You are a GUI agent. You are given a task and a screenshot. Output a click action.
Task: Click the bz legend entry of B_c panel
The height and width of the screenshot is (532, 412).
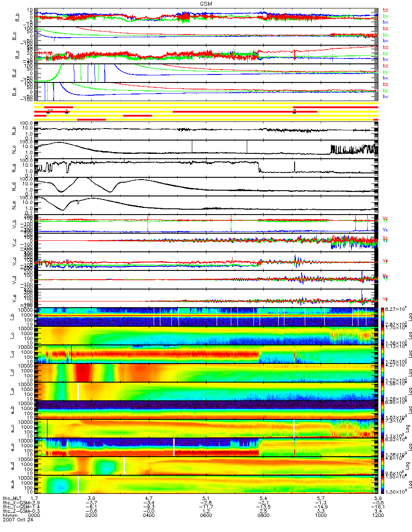pyautogui.click(x=385, y=29)
